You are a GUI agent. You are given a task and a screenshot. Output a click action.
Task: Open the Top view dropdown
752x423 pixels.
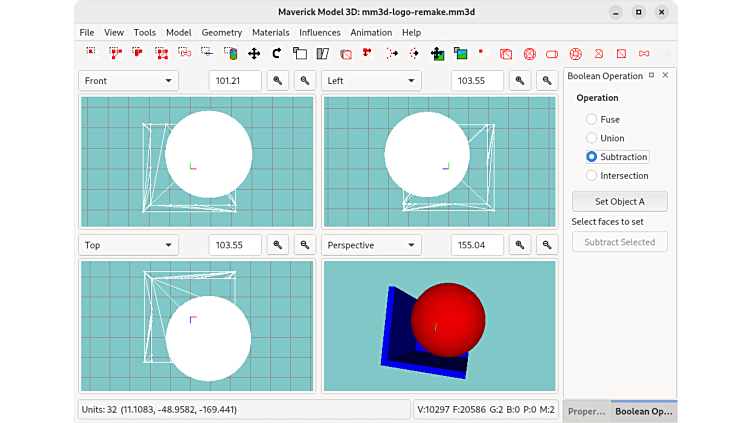click(128, 245)
